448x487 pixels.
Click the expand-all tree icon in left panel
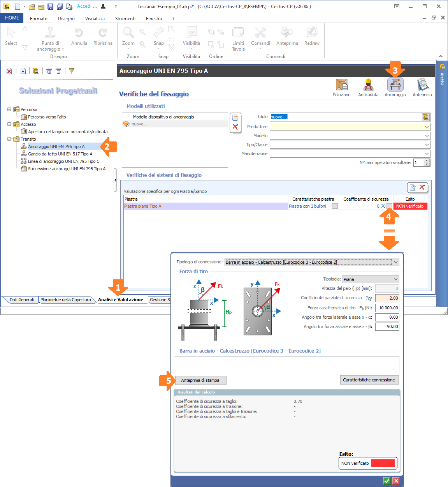tap(49, 71)
